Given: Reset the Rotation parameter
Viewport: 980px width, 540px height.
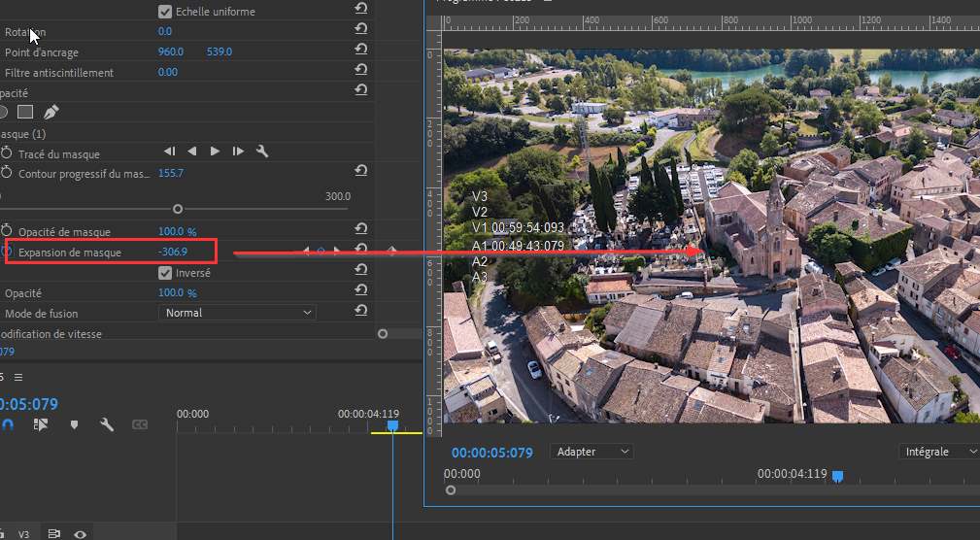Looking at the screenshot, I should [360, 31].
